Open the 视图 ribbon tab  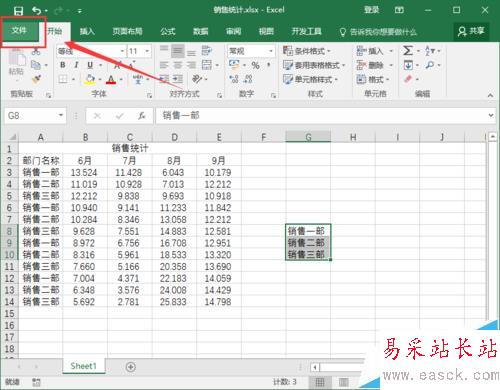coord(266,31)
